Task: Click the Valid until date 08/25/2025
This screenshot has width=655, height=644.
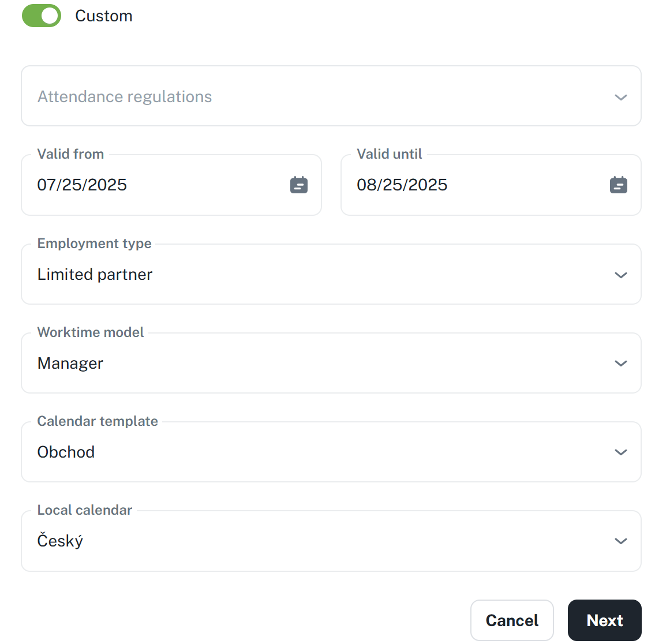Action: [402, 185]
